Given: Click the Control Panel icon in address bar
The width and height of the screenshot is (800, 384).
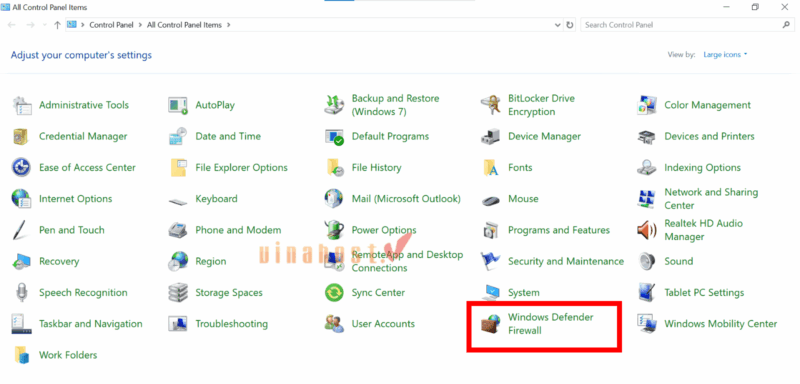Looking at the screenshot, I should click(x=71, y=24).
